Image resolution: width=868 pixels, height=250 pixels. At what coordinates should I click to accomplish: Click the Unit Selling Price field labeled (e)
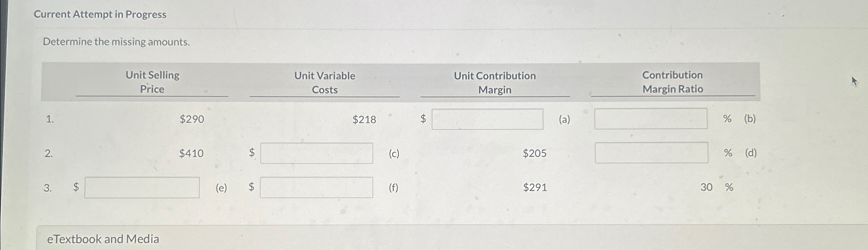point(142,187)
